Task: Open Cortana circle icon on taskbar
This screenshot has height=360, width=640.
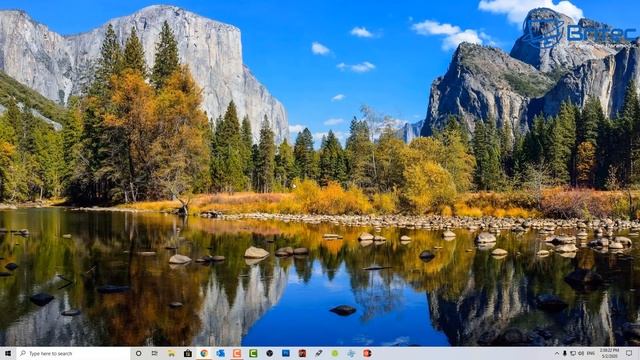Action: pyautogui.click(x=138, y=353)
